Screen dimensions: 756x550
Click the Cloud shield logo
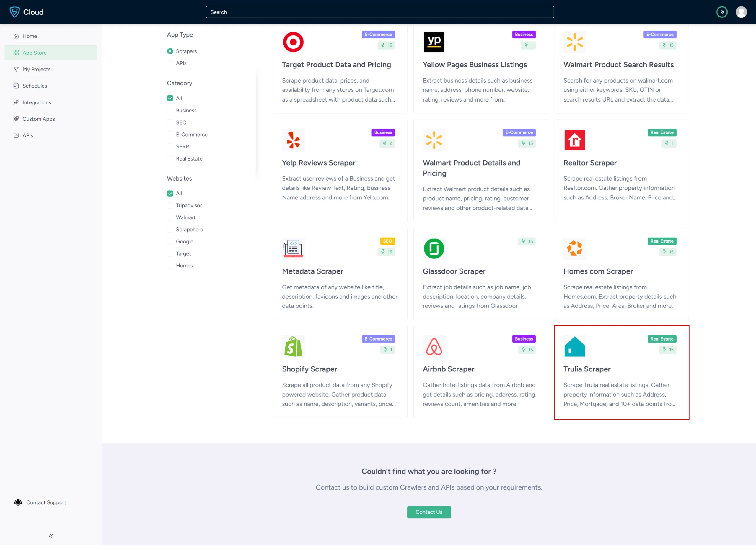point(15,12)
